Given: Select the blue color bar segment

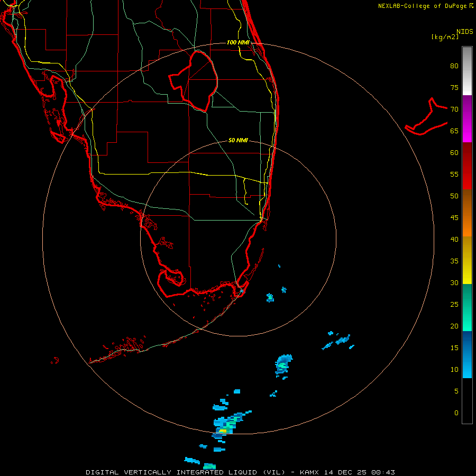Looking at the screenshot, I should coord(467,354).
